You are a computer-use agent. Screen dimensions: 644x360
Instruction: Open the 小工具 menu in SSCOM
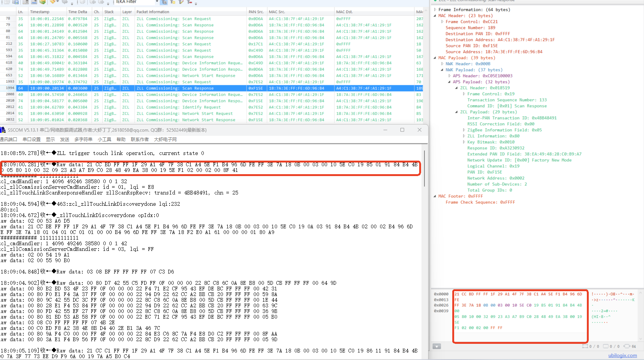(105, 140)
